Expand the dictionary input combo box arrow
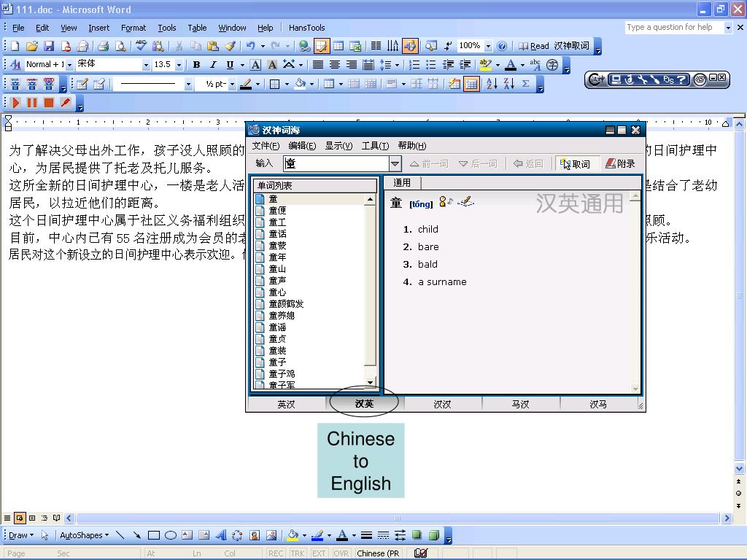Image resolution: width=747 pixels, height=560 pixels. (x=395, y=164)
